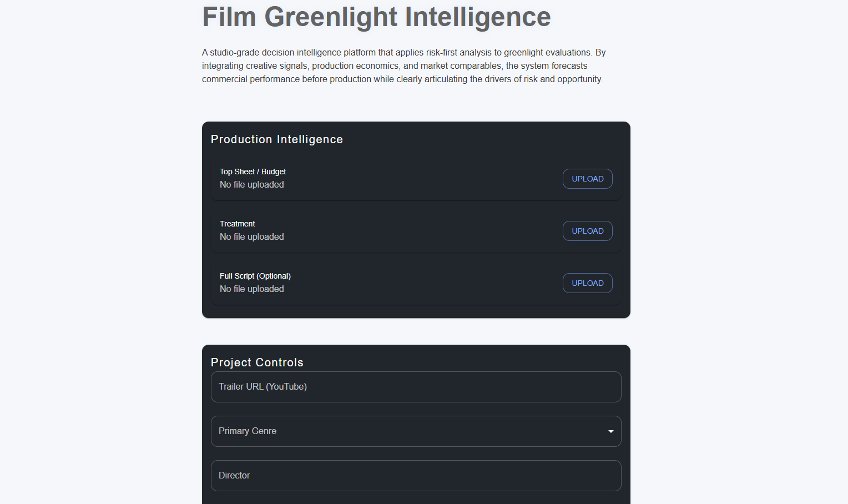848x504 pixels.
Task: Click the Project Controls heading
Action: [257, 362]
